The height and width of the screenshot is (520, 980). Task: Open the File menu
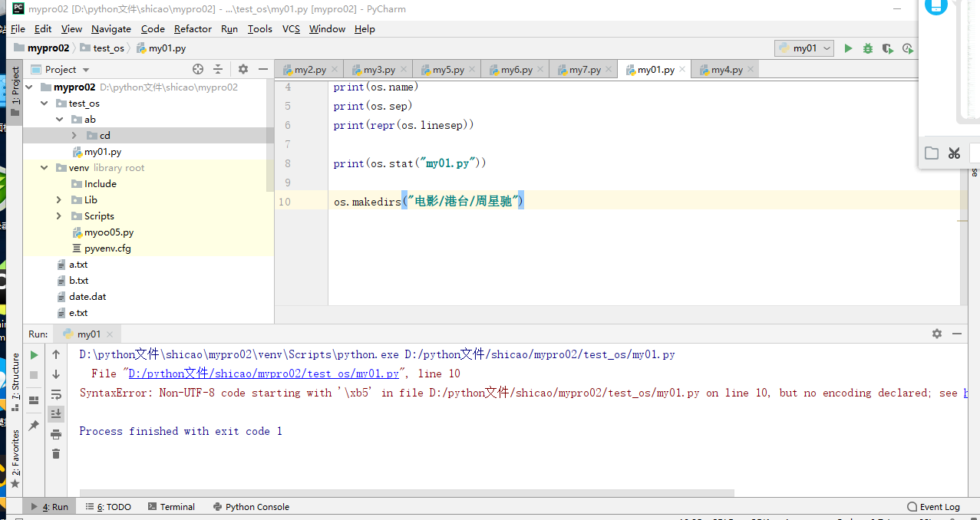(18, 28)
